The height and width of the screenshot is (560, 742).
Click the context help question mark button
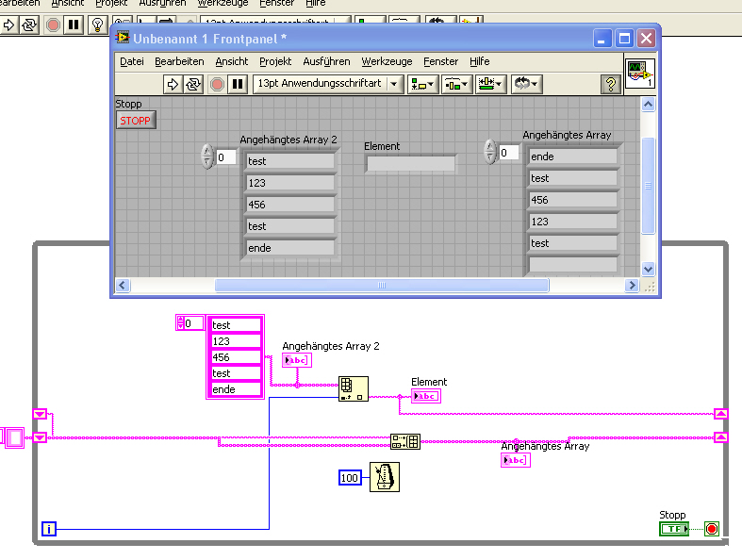(610, 84)
